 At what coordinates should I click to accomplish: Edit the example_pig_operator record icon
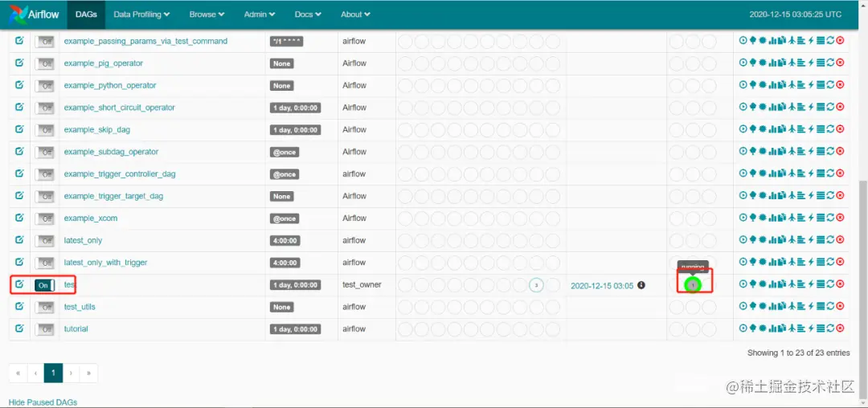pos(19,63)
